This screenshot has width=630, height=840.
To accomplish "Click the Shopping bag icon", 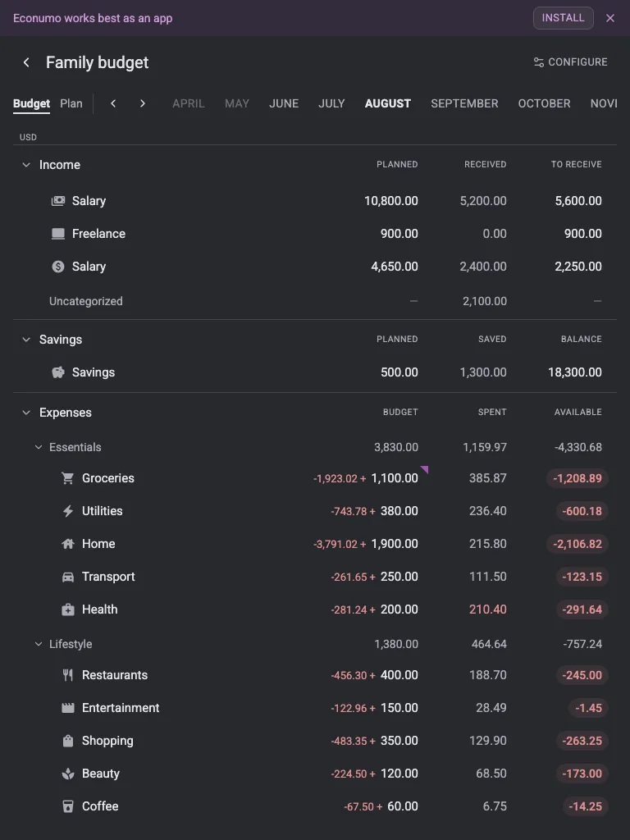I will 67,741.
